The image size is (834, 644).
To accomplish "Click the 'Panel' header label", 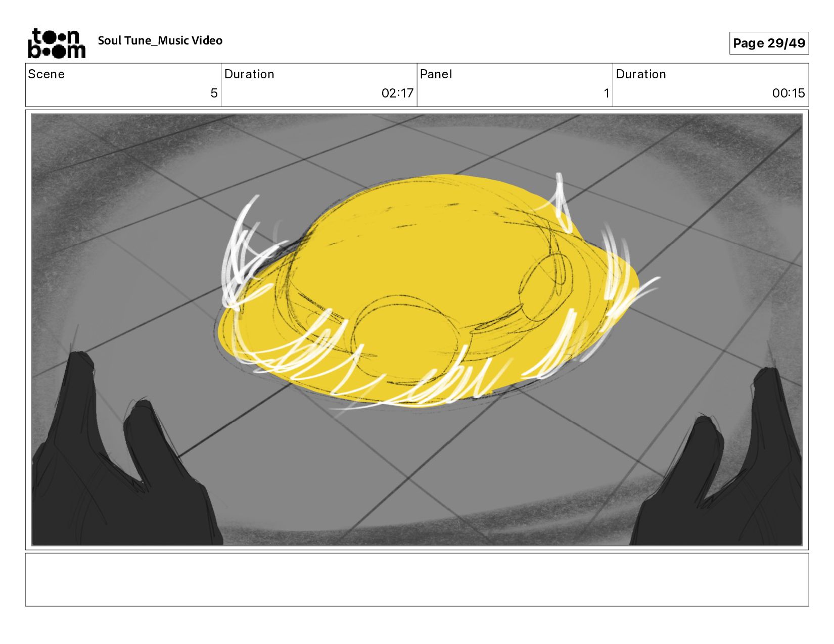I will coord(436,74).
